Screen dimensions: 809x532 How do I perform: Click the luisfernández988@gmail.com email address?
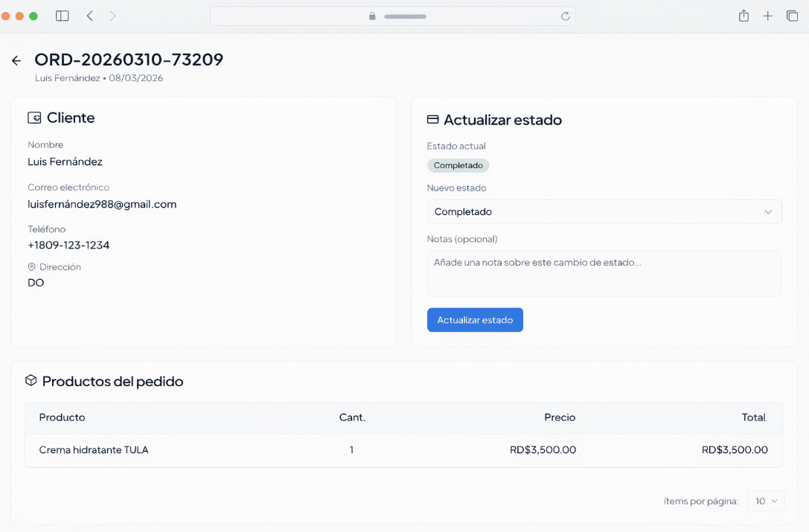click(102, 204)
